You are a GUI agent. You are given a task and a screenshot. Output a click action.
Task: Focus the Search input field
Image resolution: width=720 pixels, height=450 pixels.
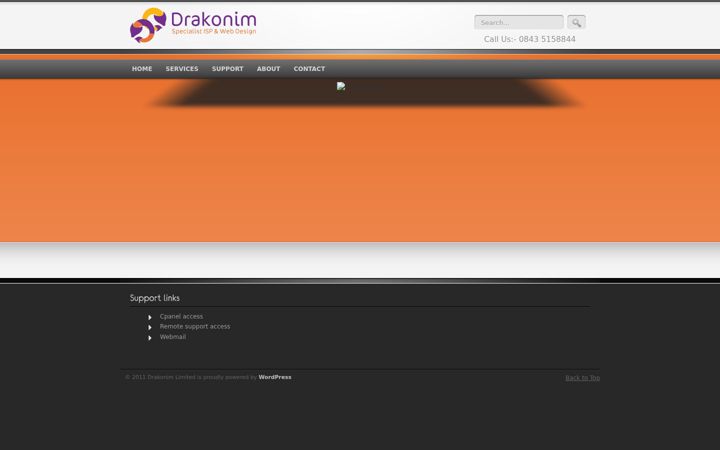coord(519,22)
